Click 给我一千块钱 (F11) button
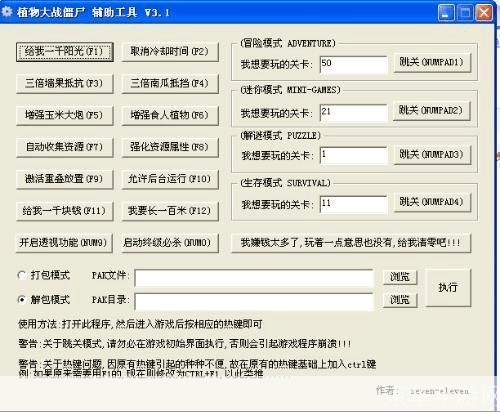 65,211
